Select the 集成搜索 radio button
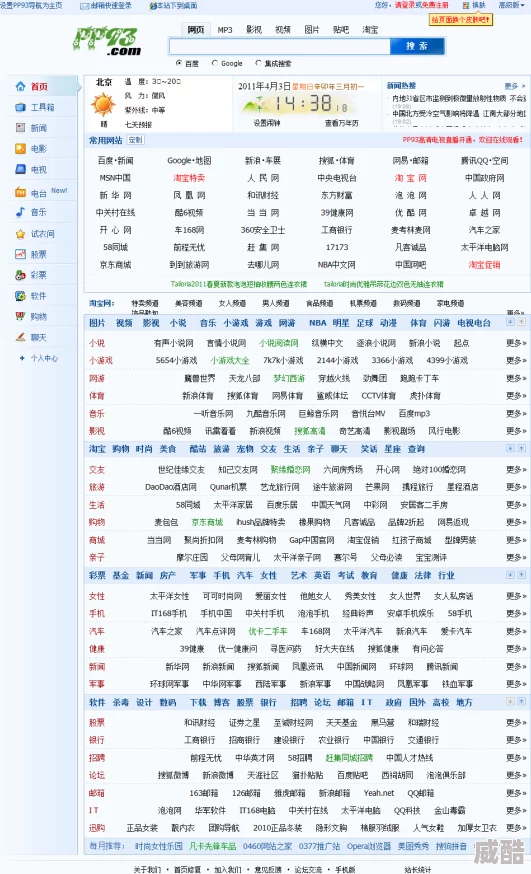531x874 pixels. pos(258,63)
